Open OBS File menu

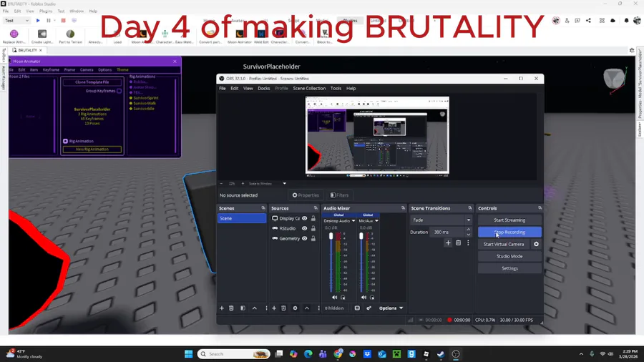click(223, 89)
